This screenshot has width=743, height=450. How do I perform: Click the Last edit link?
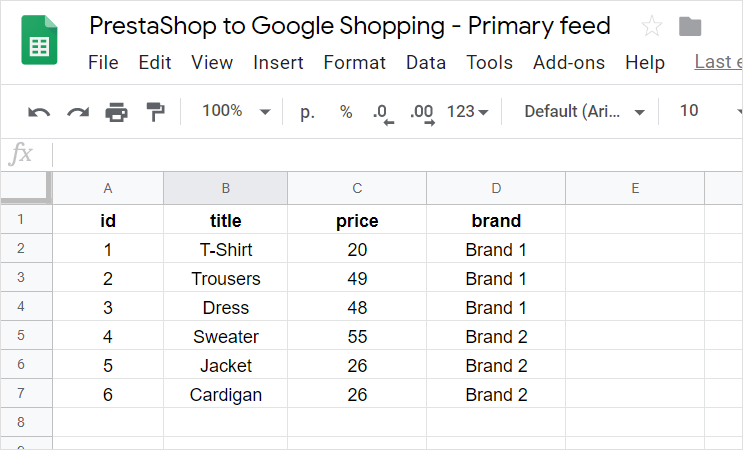coord(718,62)
